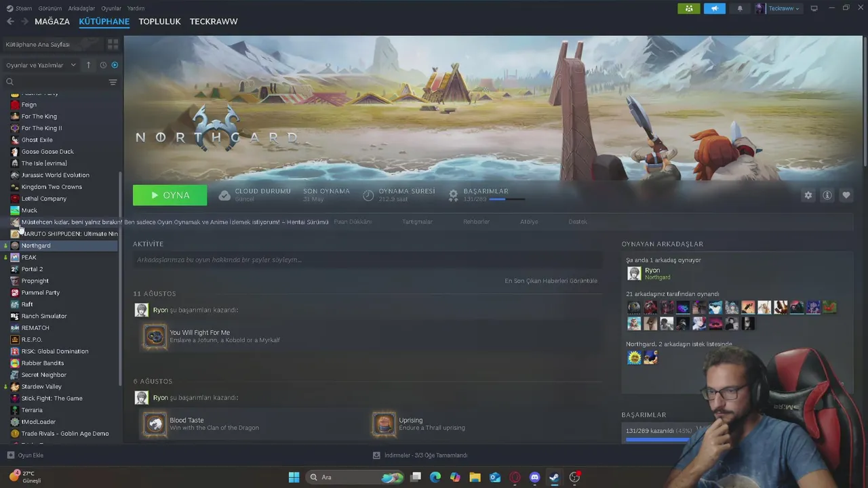Open the You Will Fight For Me achievement icon

[x=155, y=336]
